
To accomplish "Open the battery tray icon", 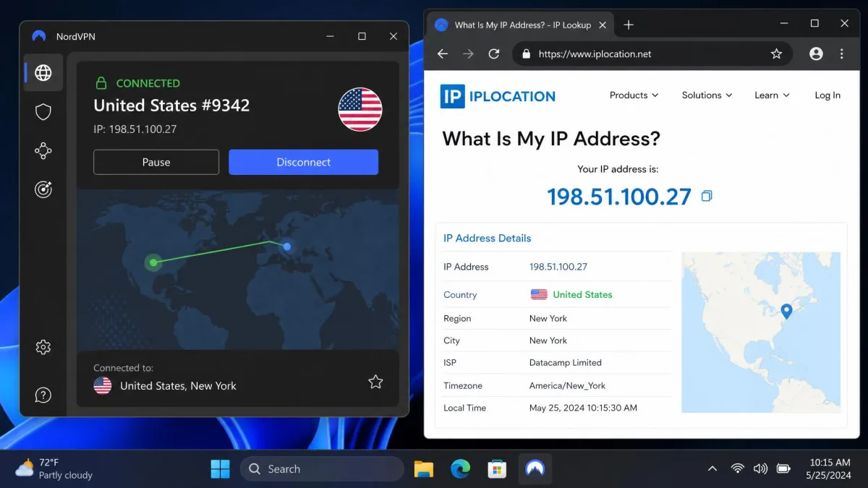I will click(783, 468).
